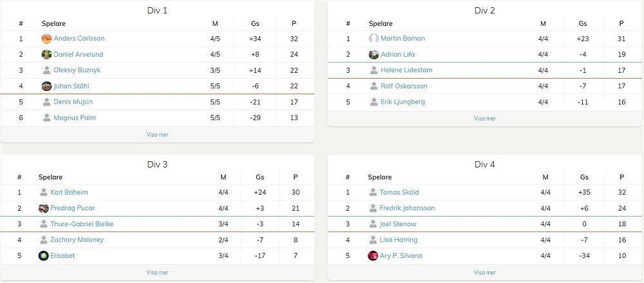This screenshot has height=283, width=644.
Task: Open Tomas Sköld's player profile
Action: point(399,193)
